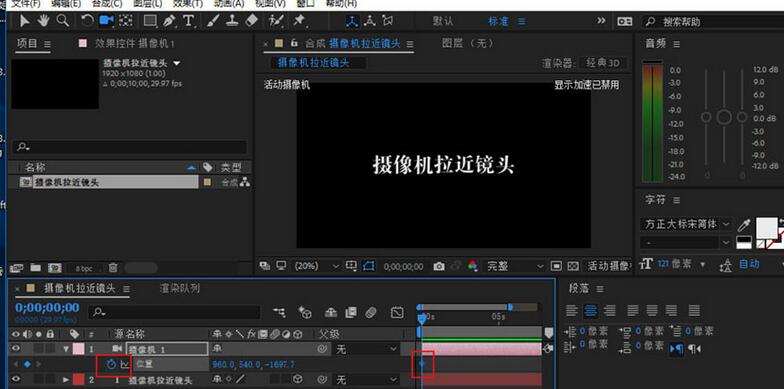Toggle visibility eye of 摄像机 1 layer

[x=16, y=348]
